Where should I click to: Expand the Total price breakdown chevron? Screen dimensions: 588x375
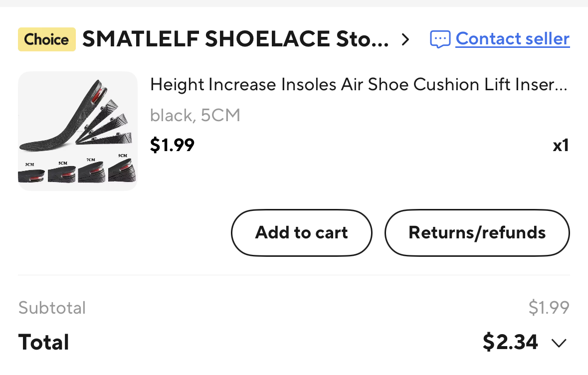click(x=559, y=343)
